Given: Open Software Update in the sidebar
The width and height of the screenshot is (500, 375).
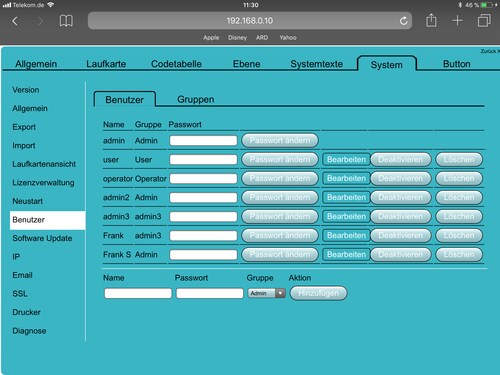Looking at the screenshot, I should (x=42, y=238).
